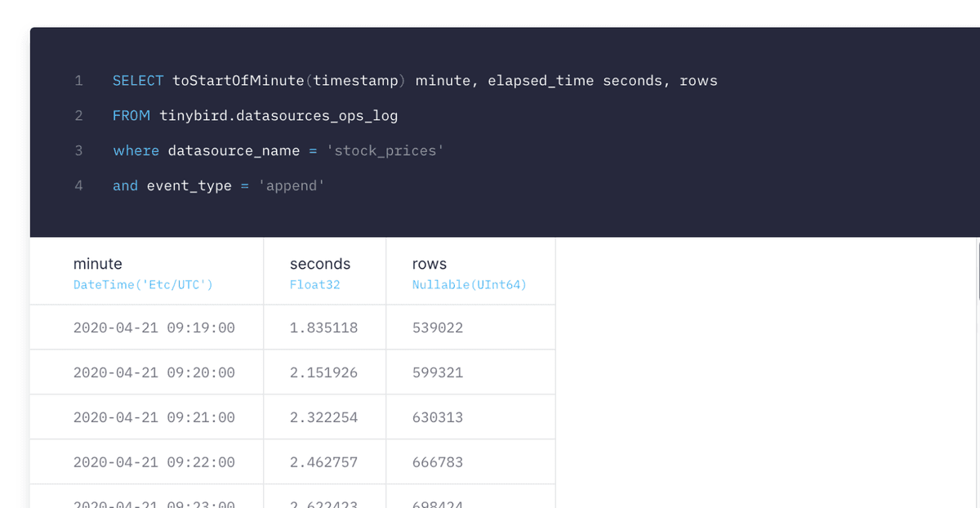Click the 'and' keyword on line 4
Image resolution: width=980 pixels, height=508 pixels.
pos(126,186)
